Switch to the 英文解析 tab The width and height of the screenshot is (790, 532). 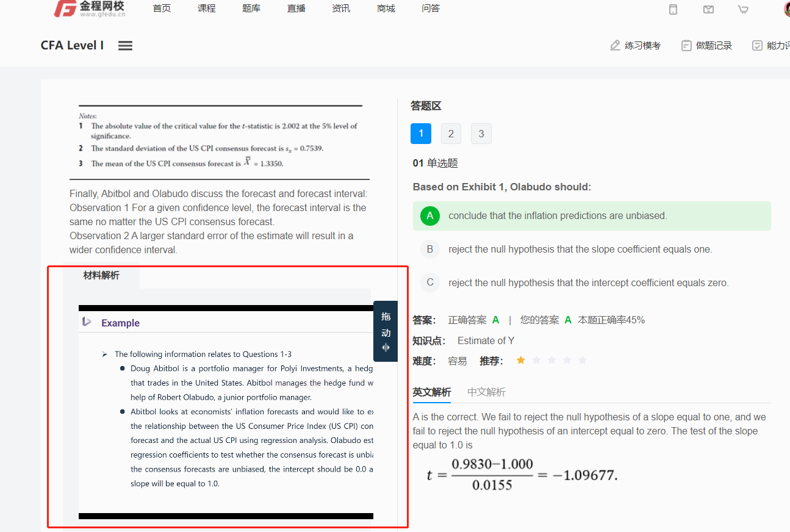[432, 392]
